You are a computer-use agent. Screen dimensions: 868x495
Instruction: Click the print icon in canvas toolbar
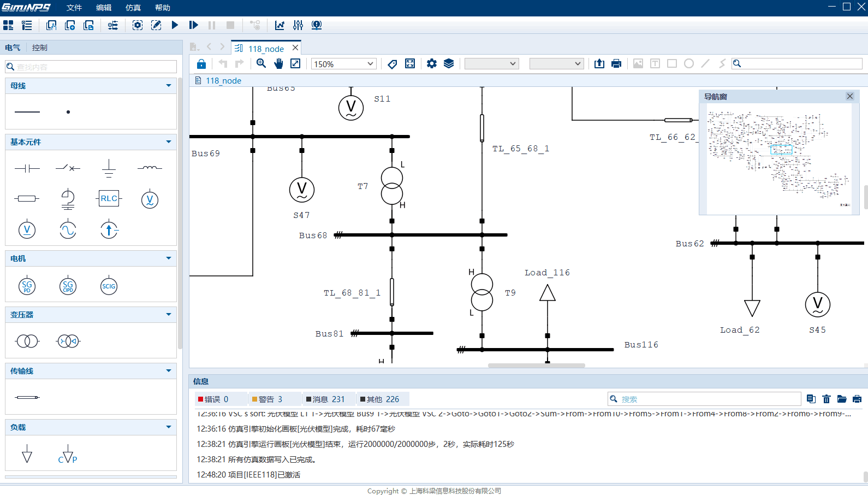click(x=616, y=64)
